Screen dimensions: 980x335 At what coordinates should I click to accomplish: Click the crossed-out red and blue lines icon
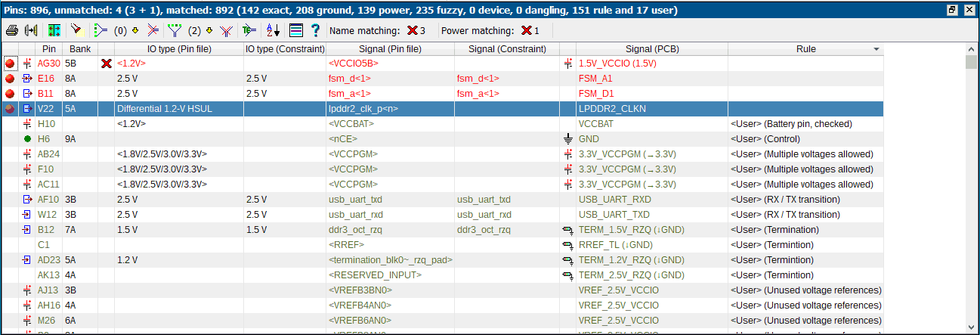[153, 30]
